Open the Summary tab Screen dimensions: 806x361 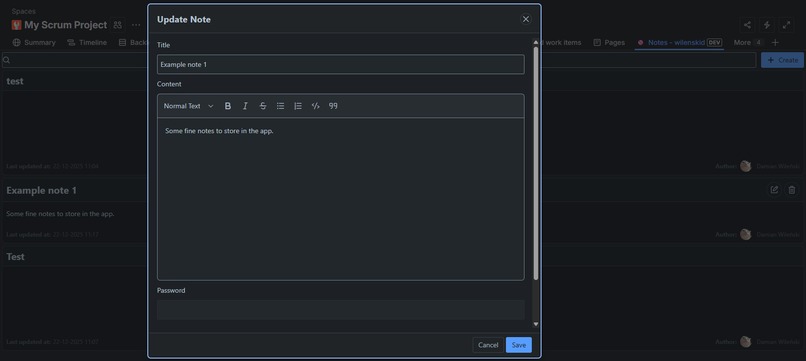coord(34,43)
